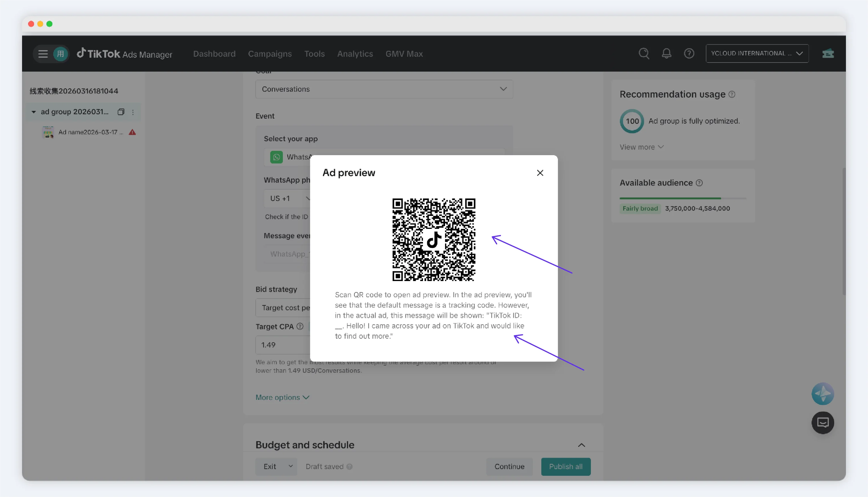Go to the Campaigns menu
The height and width of the screenshot is (497, 868).
coord(269,54)
